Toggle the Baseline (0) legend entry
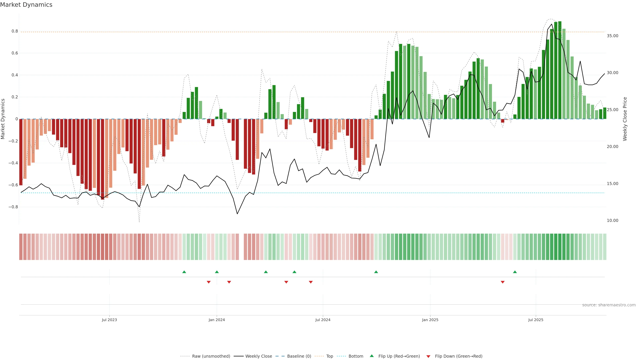This screenshot has width=644, height=362. [299, 356]
